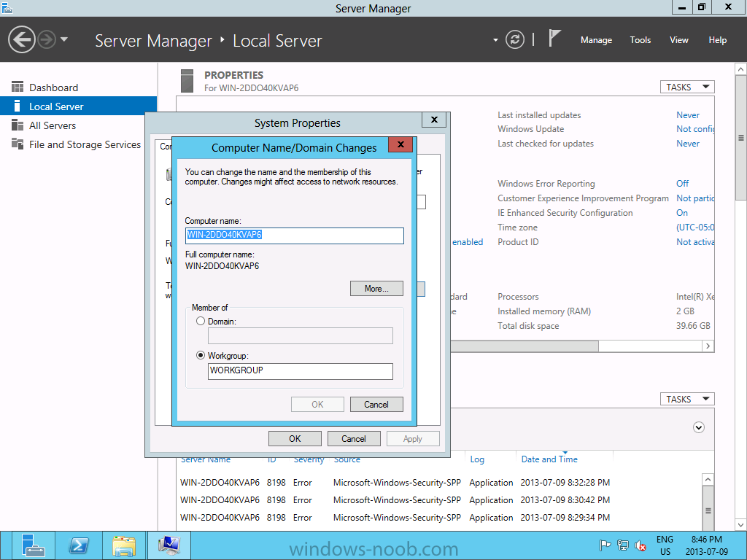Click the muted volume icon in system tray
Viewport: 747px width, 560px height.
tap(640, 545)
